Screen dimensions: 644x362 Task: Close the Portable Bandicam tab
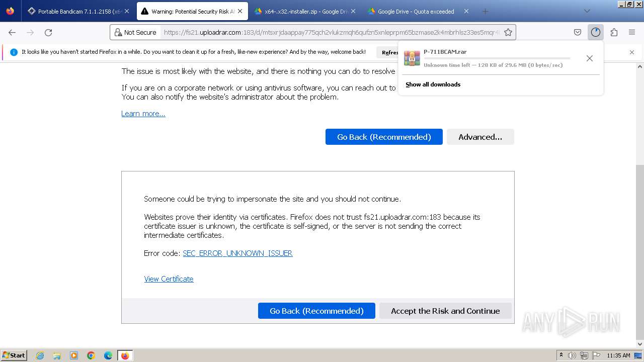tap(127, 11)
